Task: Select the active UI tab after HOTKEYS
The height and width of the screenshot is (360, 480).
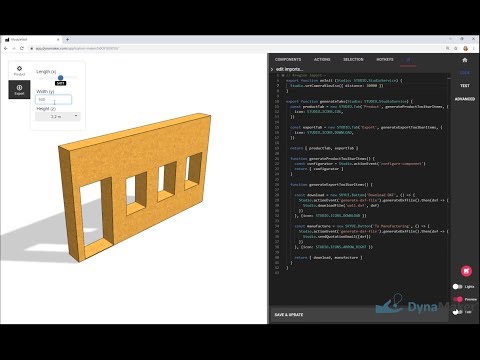Action: click(x=408, y=60)
